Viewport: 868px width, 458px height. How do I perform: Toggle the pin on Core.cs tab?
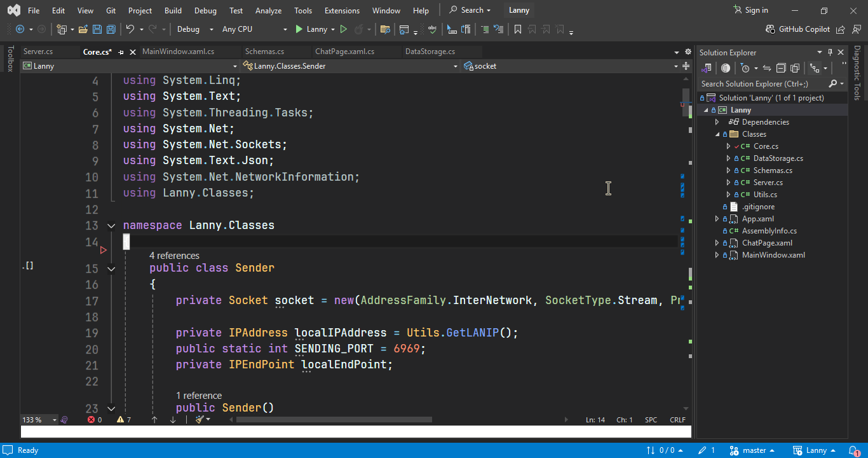[x=121, y=52]
